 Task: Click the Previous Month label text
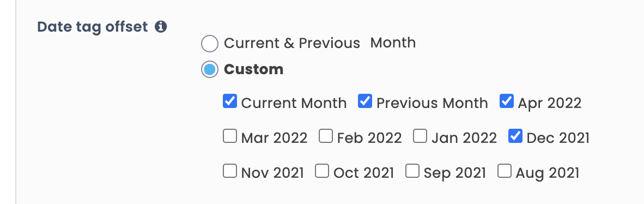tap(432, 103)
